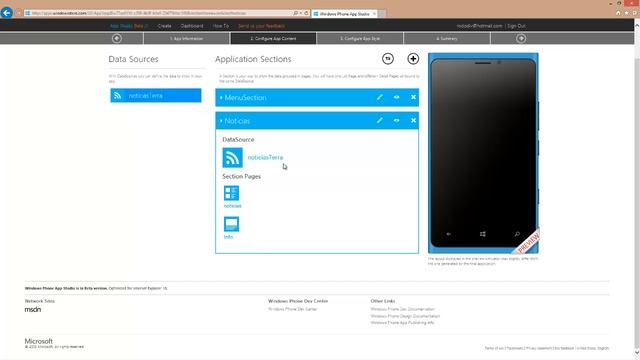Viewport: 640px width, 360px height.
Task: Toggle MenuSection visibility eye icon
Action: coord(396,97)
